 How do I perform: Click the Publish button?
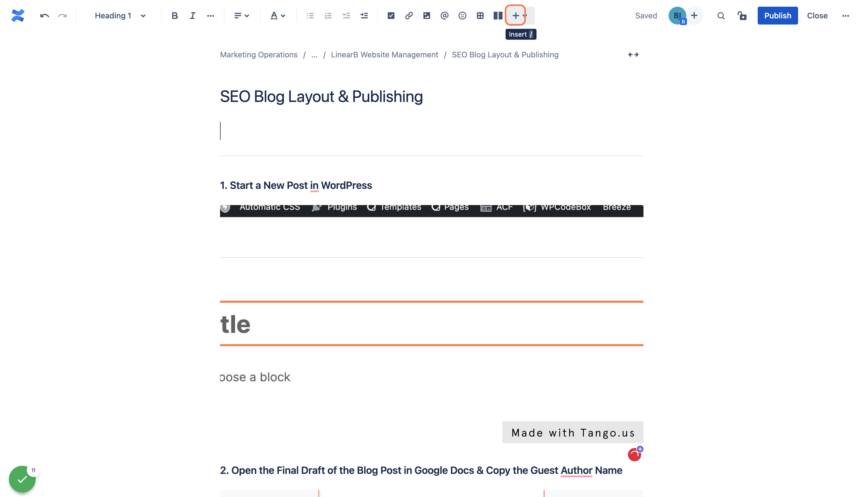[x=777, y=16]
